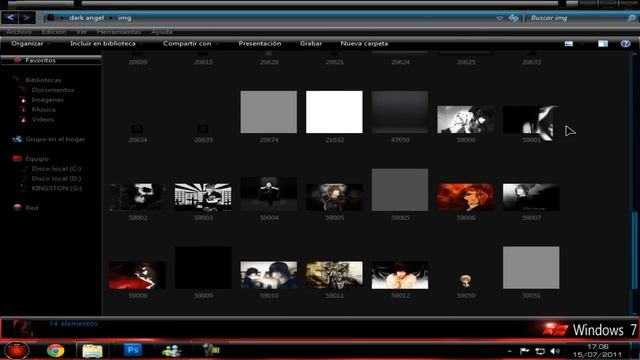This screenshot has width=640, height=360.
Task: Select Favoritos in navigation pane
Action: 40,60
